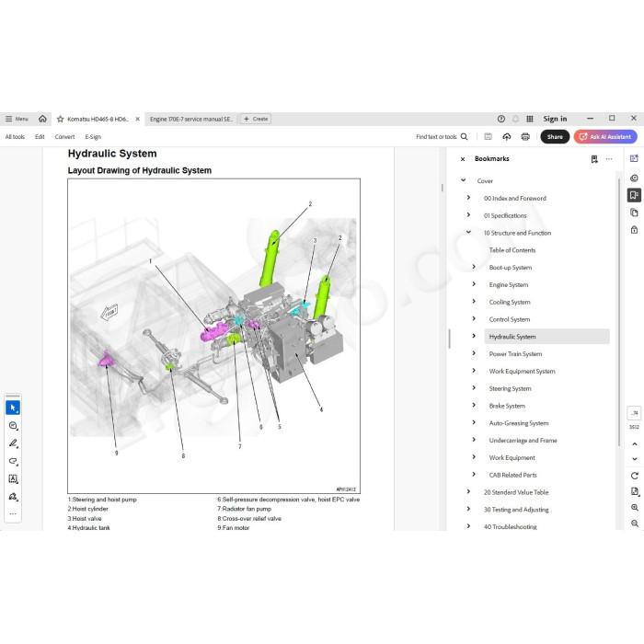Open the E-Sign menu item
The height and width of the screenshot is (644, 644).
(x=93, y=137)
